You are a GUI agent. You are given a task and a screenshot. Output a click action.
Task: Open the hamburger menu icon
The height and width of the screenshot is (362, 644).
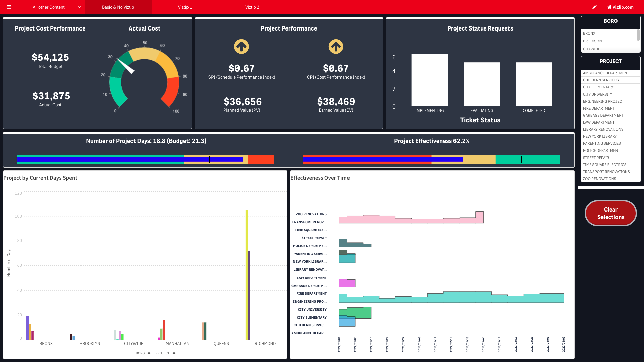point(9,7)
